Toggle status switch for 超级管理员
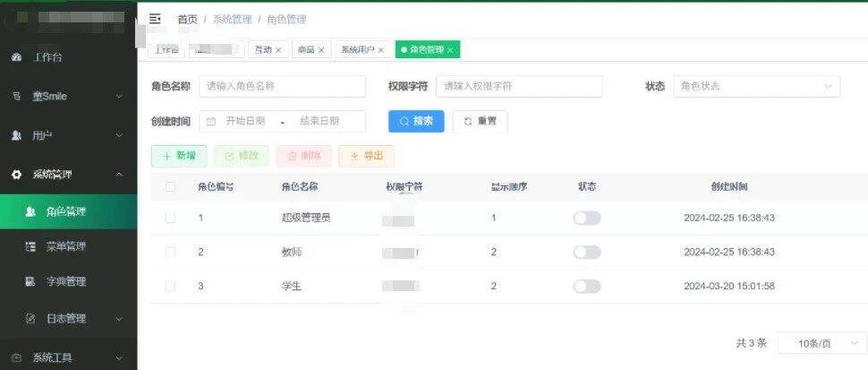Image resolution: width=868 pixels, height=370 pixels. coord(587,219)
